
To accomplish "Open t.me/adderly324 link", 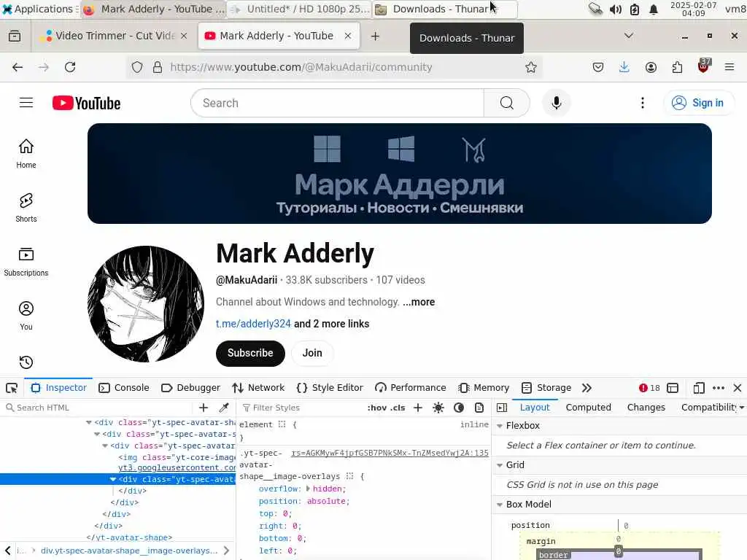I will pyautogui.click(x=253, y=324).
